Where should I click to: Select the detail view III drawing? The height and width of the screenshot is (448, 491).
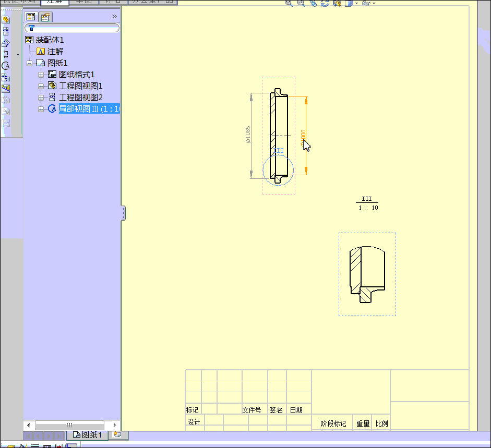coord(367,274)
